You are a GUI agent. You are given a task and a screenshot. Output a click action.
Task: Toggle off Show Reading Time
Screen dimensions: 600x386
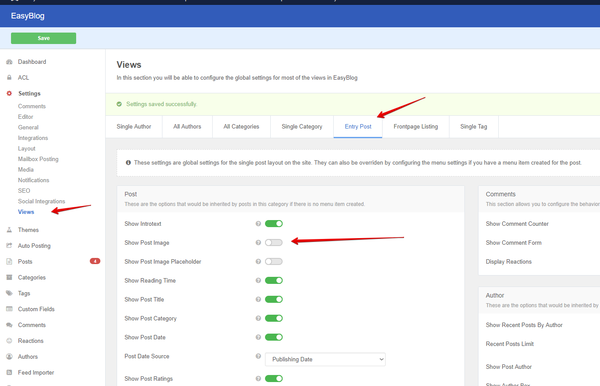(274, 280)
